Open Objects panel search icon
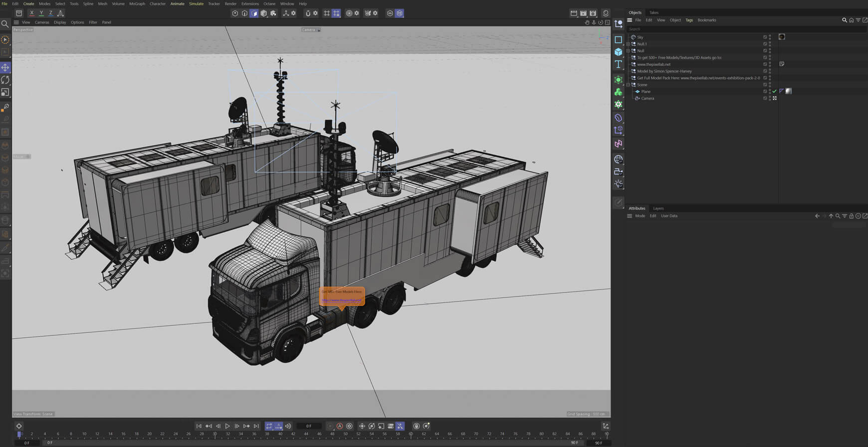Image resolution: width=868 pixels, height=447 pixels. (845, 20)
